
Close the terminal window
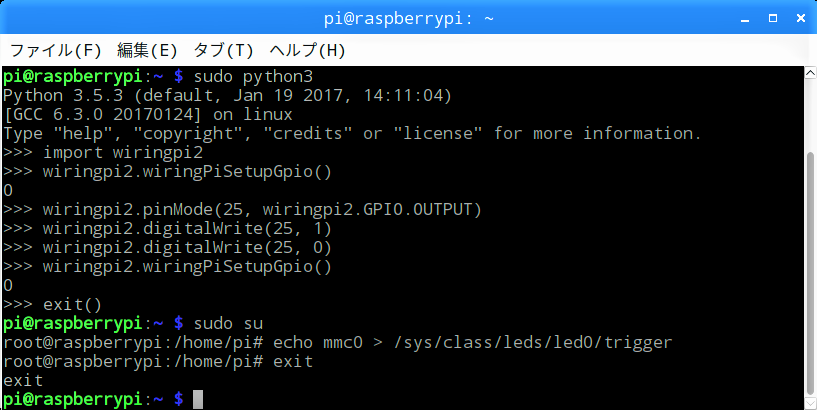(x=801, y=19)
